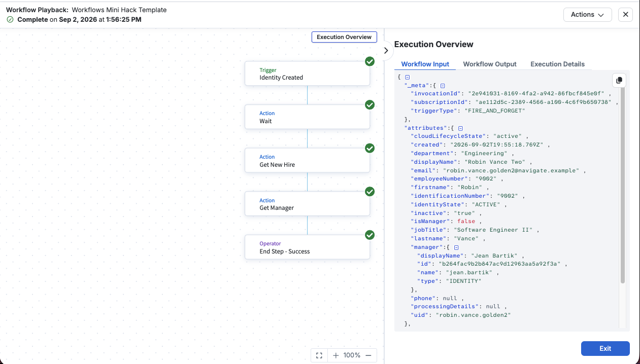Select the Get Manager action node

(x=307, y=204)
